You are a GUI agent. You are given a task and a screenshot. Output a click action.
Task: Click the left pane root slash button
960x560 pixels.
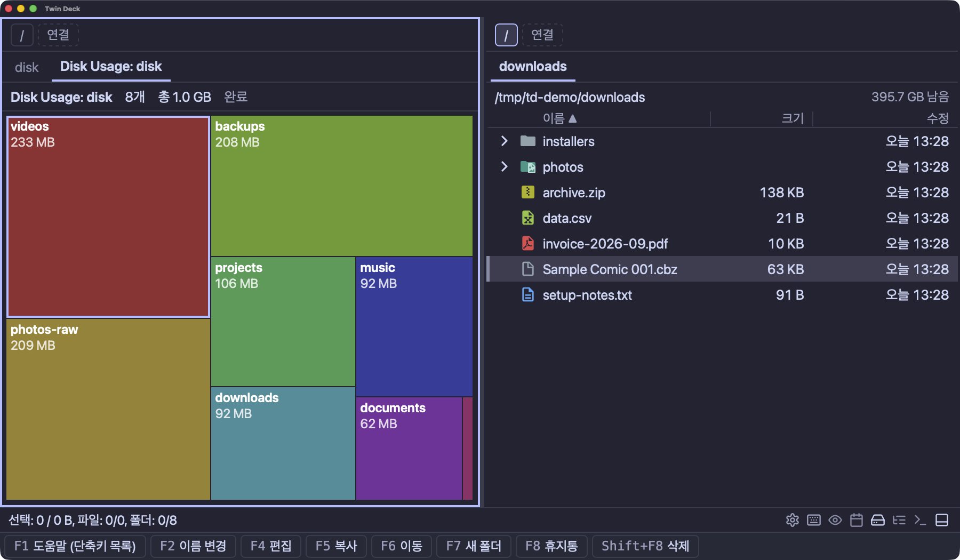click(x=22, y=35)
